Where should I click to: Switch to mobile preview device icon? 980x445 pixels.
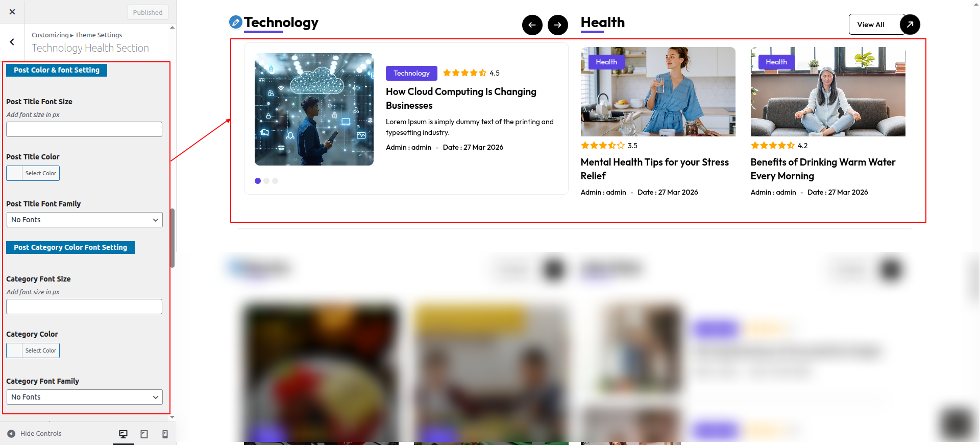click(x=165, y=434)
